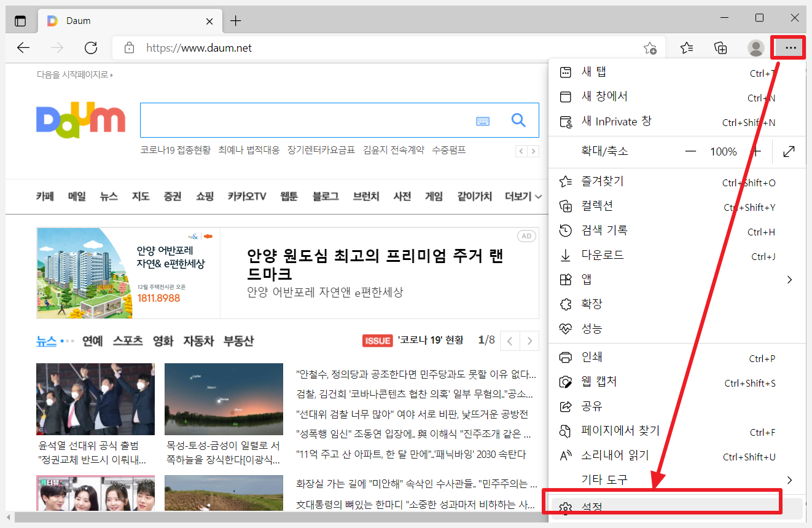Viewport: 812px width, 528px height.
Task: Open the 목성-토성-금성 night sky thumbnail
Action: click(224, 399)
